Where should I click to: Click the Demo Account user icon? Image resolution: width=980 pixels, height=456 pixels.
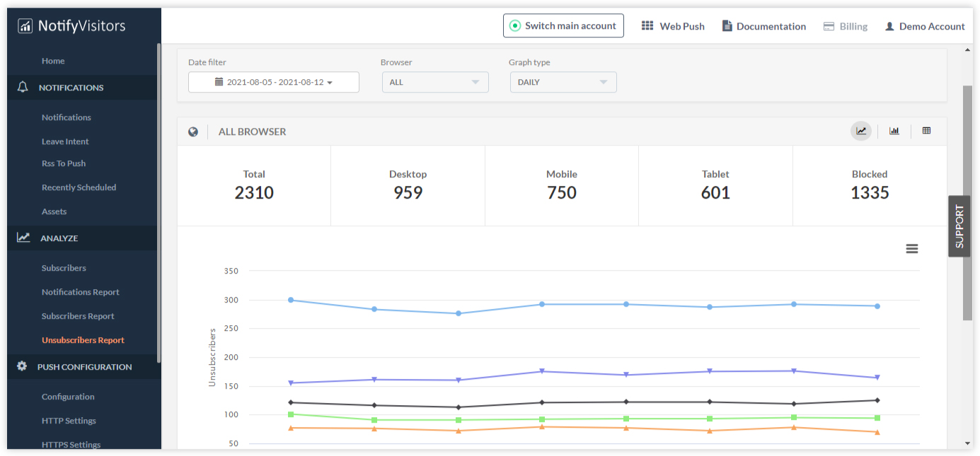[889, 26]
